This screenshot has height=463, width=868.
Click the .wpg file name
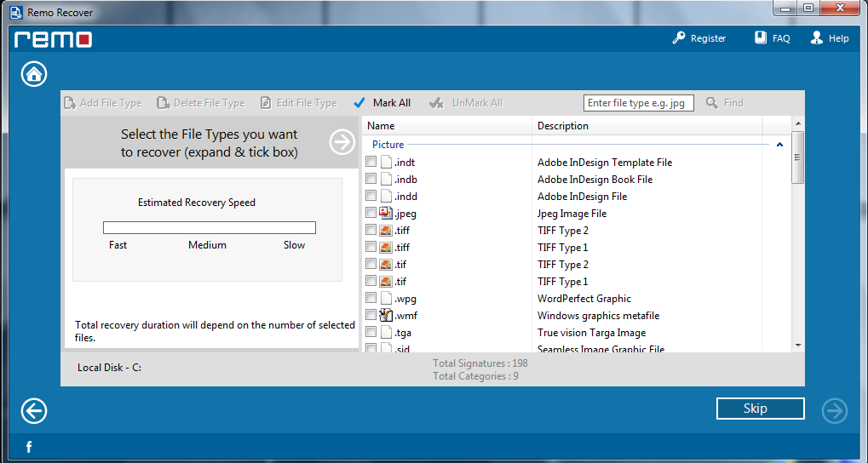tap(405, 299)
